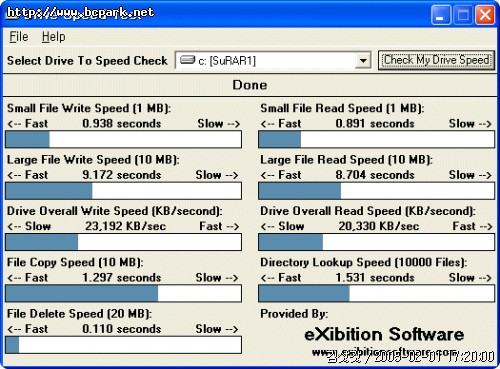The width and height of the screenshot is (500, 369).
Task: Open the Help menu
Action: (x=53, y=37)
